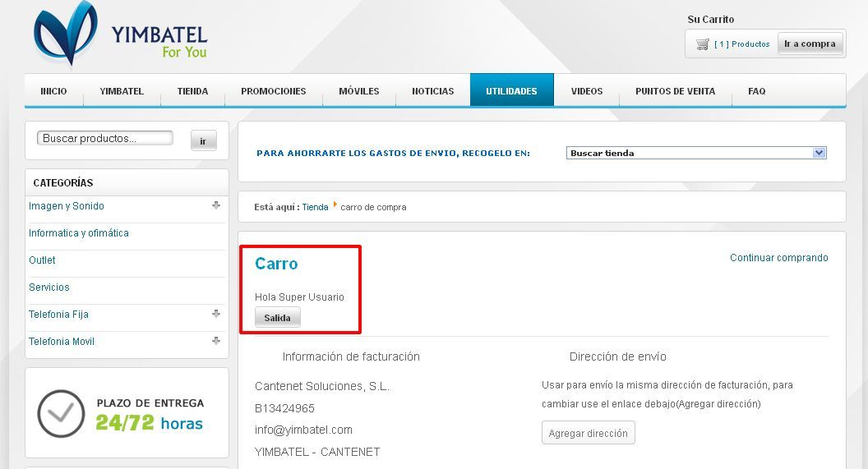868x469 pixels.
Task: Click the Cantenet Soluciones, S.L. text
Action: (x=322, y=386)
